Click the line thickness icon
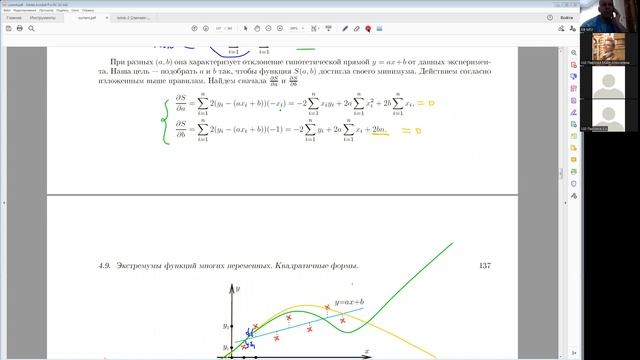The height and width of the screenshot is (360, 640). point(379,29)
